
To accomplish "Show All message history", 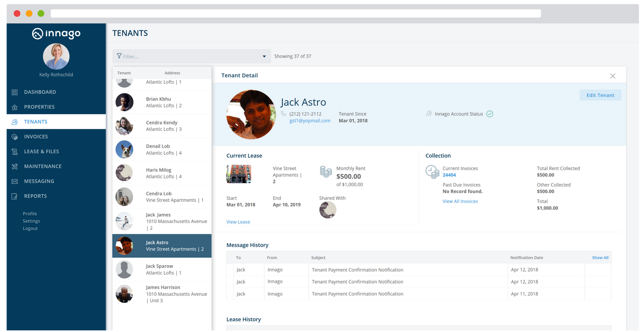I will [x=600, y=258].
